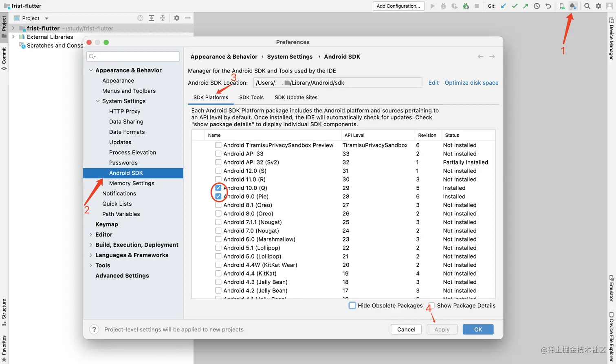This screenshot has height=364, width=616.
Task: Open the Device File Explorer side tab
Action: tap(612, 336)
